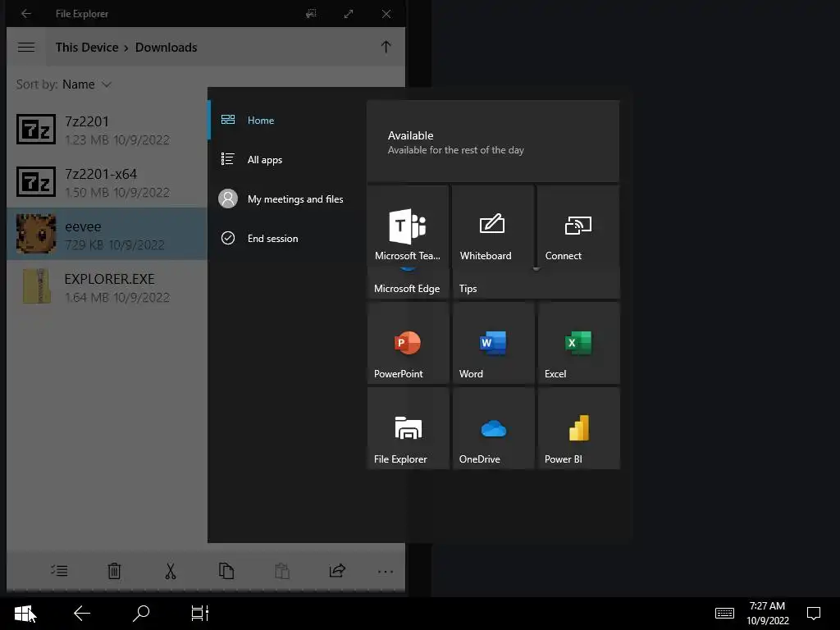The width and height of the screenshot is (840, 630).
Task: Click the taskbar Back arrow
Action: [x=81, y=614]
